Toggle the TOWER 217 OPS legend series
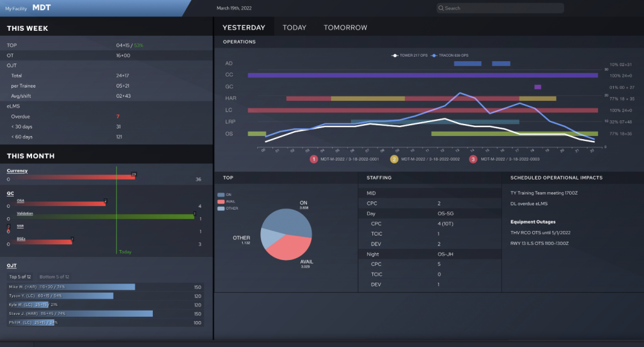Viewport: 644px width, 347px height. coord(409,55)
